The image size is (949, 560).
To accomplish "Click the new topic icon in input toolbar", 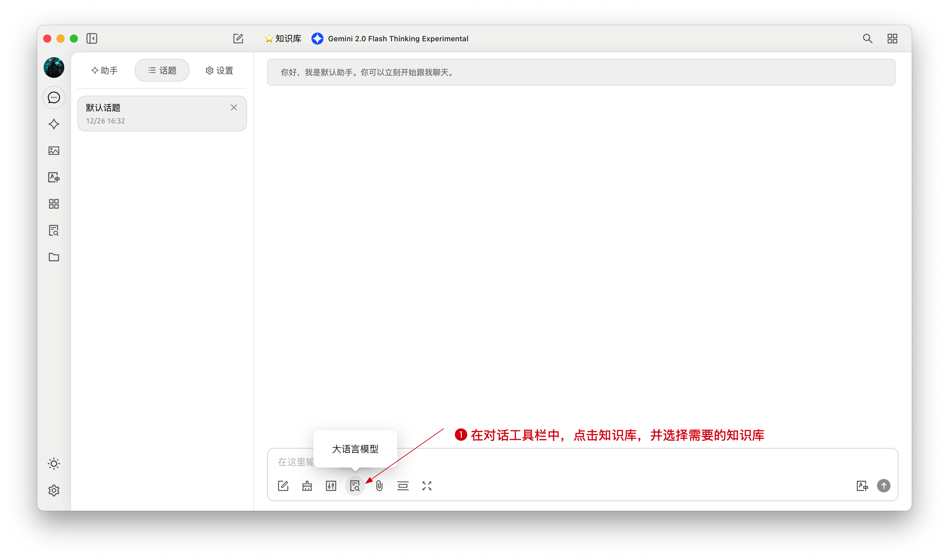I will point(283,486).
